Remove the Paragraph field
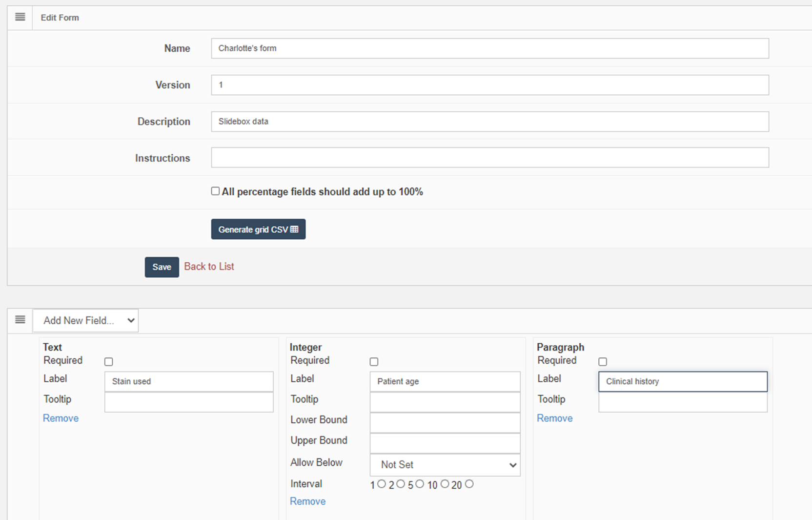812x520 pixels. pyautogui.click(x=554, y=418)
